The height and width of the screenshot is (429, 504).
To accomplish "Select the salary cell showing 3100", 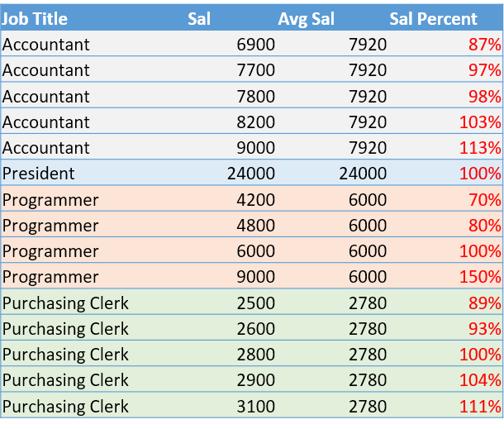I will [257, 406].
